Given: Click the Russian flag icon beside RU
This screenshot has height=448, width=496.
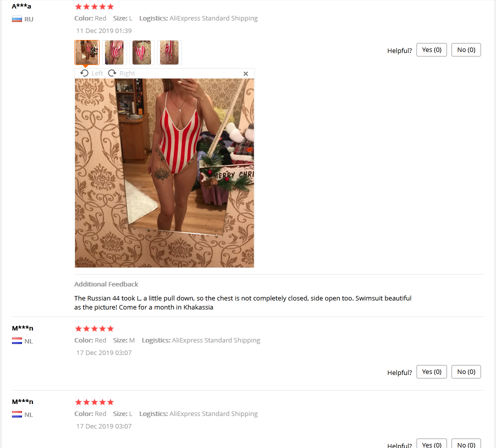Looking at the screenshot, I should tap(17, 19).
